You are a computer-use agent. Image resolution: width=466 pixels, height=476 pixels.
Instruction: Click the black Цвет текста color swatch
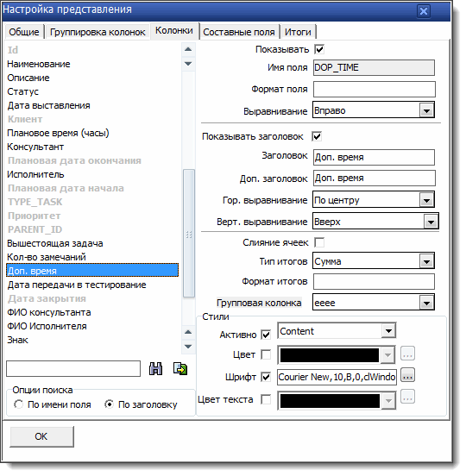coord(330,401)
